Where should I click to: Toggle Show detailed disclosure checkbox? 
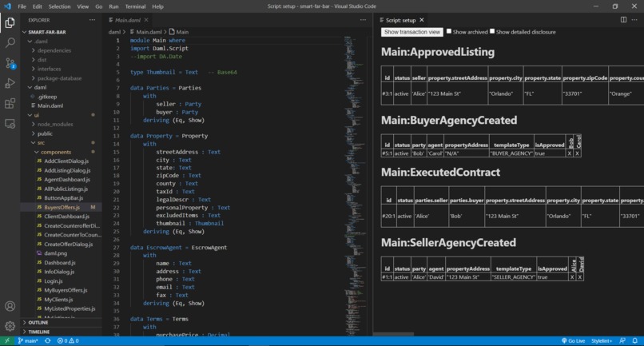(492, 31)
